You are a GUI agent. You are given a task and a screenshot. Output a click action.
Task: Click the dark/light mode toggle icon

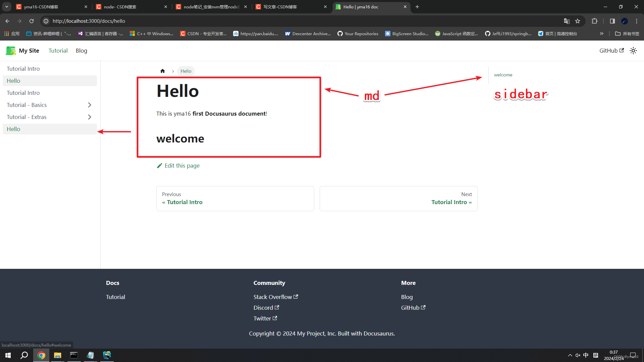634,50
